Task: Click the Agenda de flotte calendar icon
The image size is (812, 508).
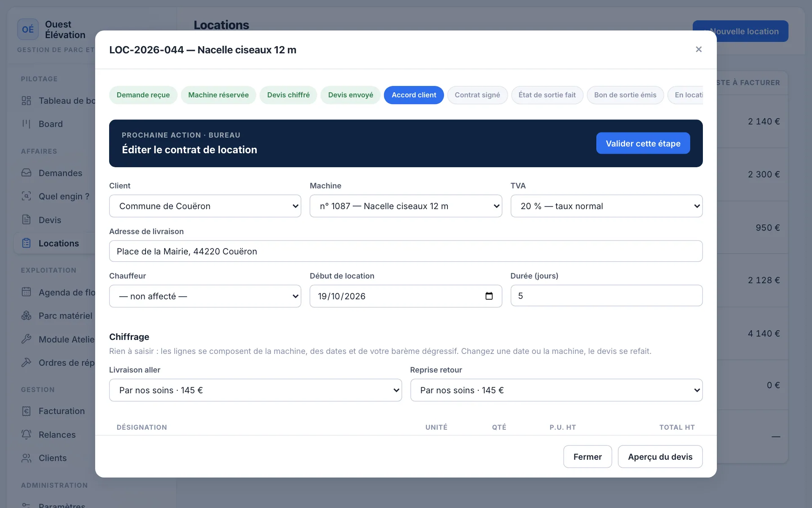Action: [x=26, y=292]
